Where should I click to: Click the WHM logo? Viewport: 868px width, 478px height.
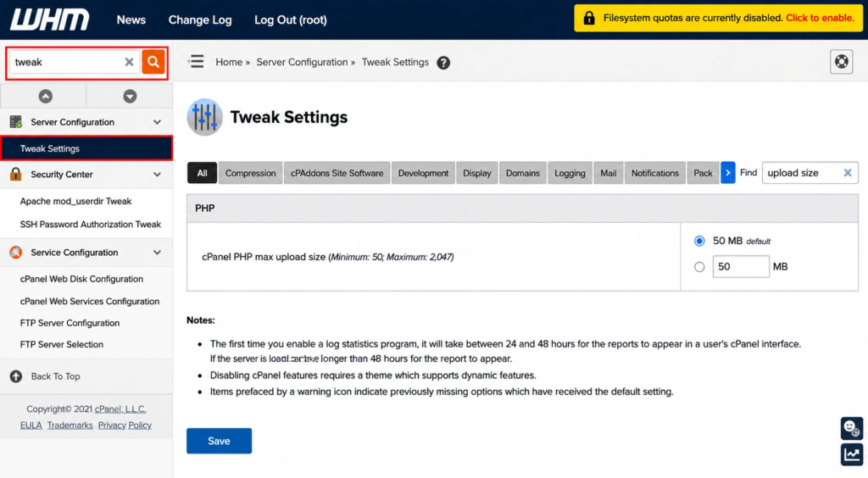coord(49,19)
